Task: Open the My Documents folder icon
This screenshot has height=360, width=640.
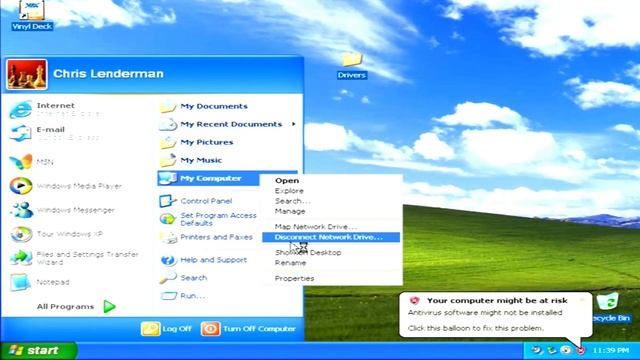Action: (168, 107)
